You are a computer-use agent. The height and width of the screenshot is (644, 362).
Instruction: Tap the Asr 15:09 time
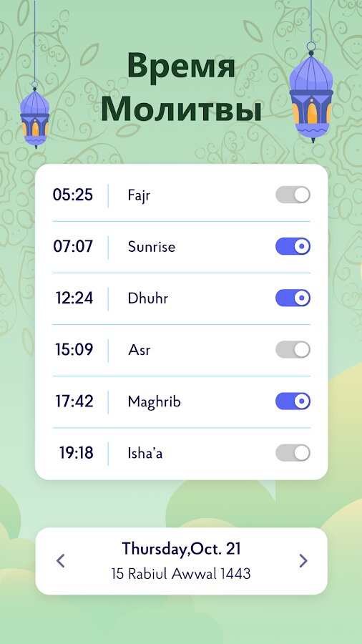pos(74,350)
